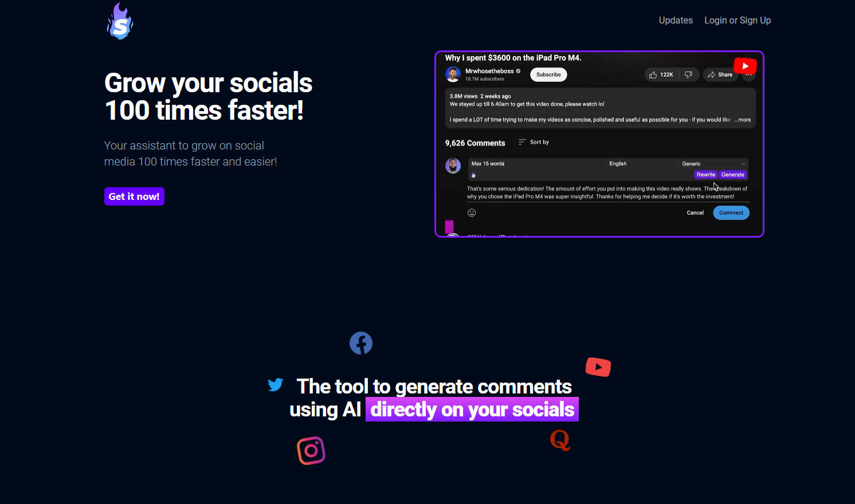Click Login or Sign Up
Screen dimensions: 855x504
click(x=738, y=20)
